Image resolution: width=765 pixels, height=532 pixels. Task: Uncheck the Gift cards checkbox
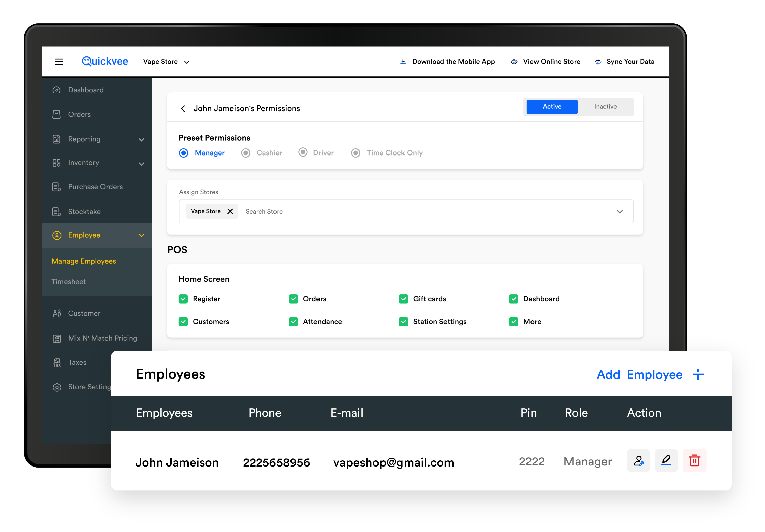point(403,299)
